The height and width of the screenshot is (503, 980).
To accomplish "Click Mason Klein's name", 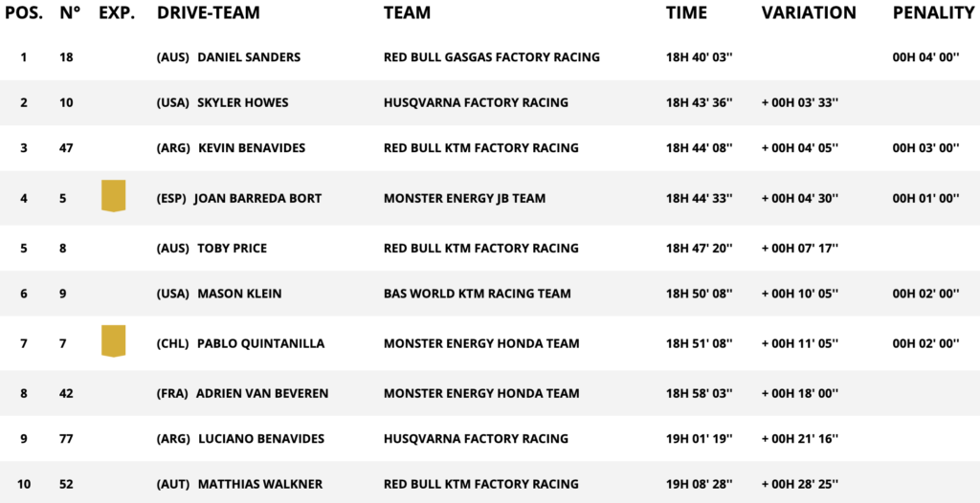I will pyautogui.click(x=239, y=294).
